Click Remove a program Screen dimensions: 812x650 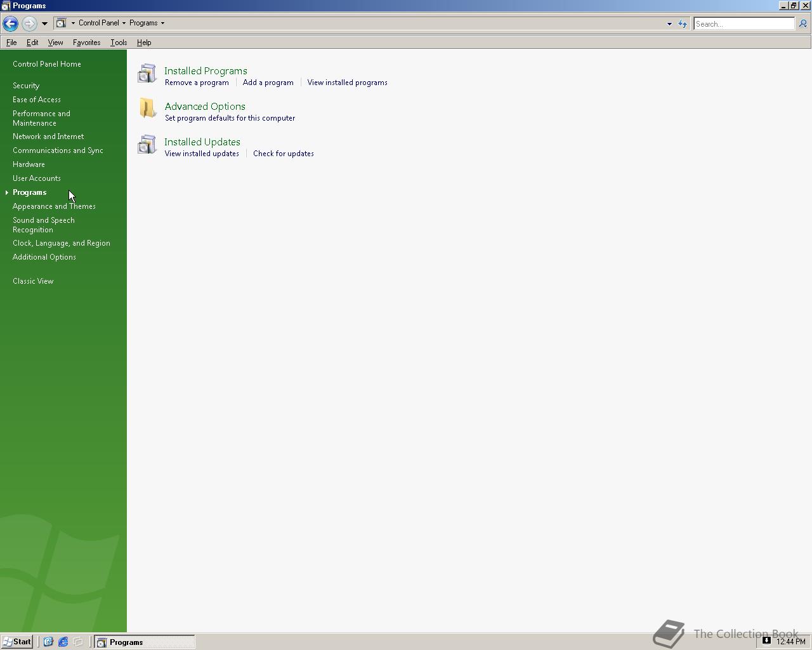[x=197, y=83]
